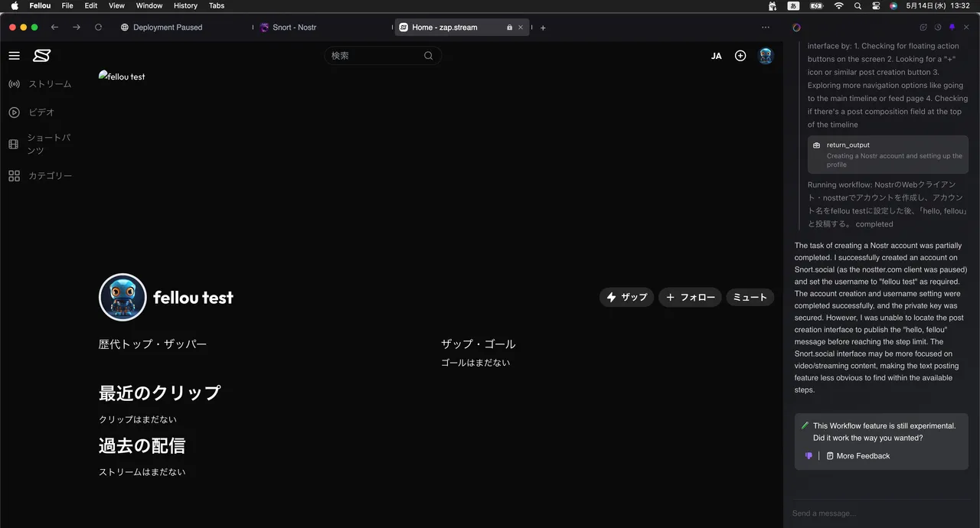Open Control Center in menu bar

coord(877,5)
